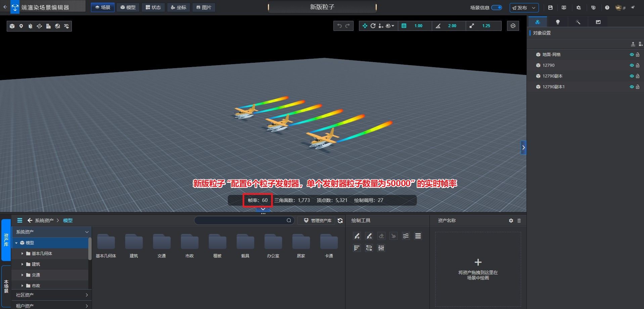Toggle visibility of 地面-网格 object

tap(632, 54)
